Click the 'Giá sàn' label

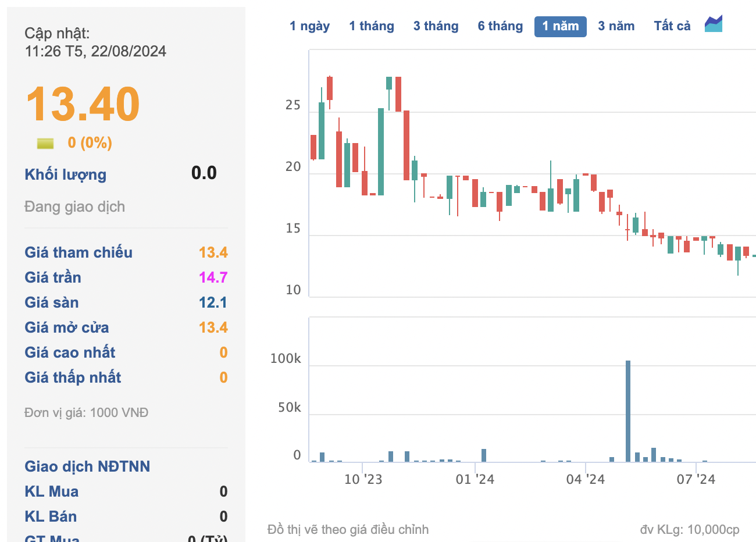52,302
